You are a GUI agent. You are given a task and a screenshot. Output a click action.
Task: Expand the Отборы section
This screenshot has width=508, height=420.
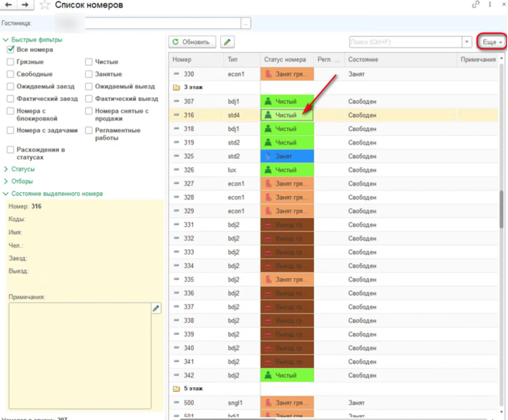tap(5, 181)
